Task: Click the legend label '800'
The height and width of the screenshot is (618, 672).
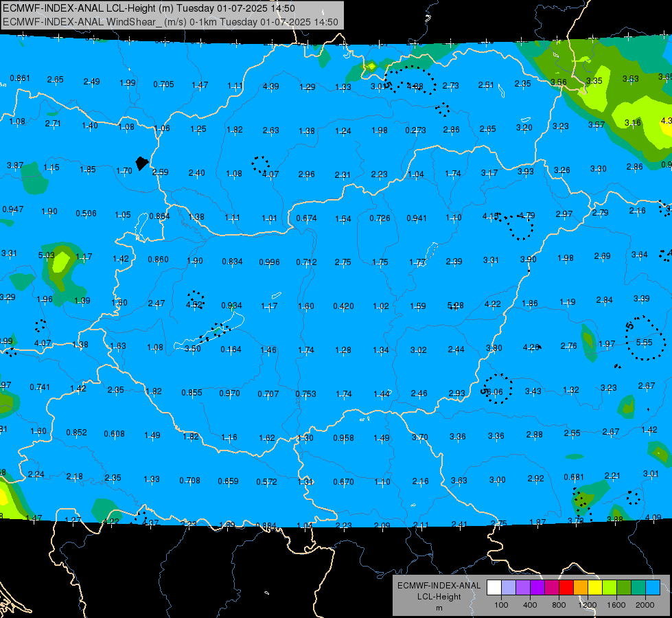Action: pyautogui.click(x=559, y=605)
